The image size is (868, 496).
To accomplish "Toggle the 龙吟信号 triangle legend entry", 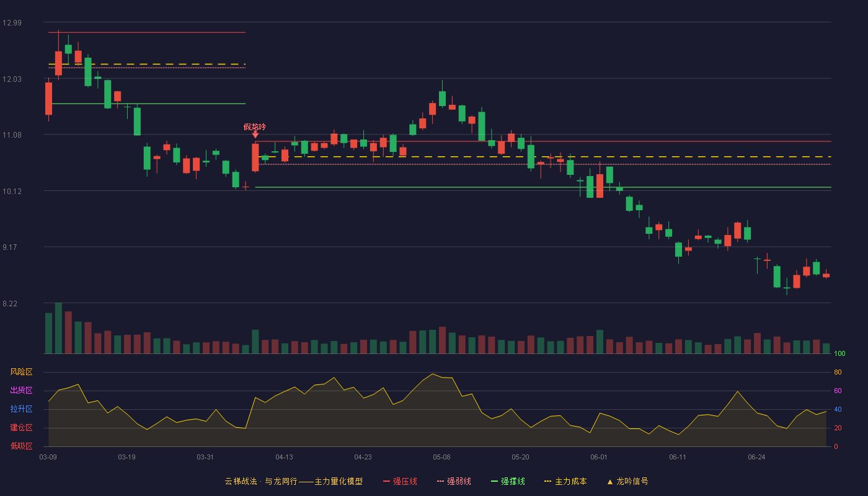I will tap(627, 481).
